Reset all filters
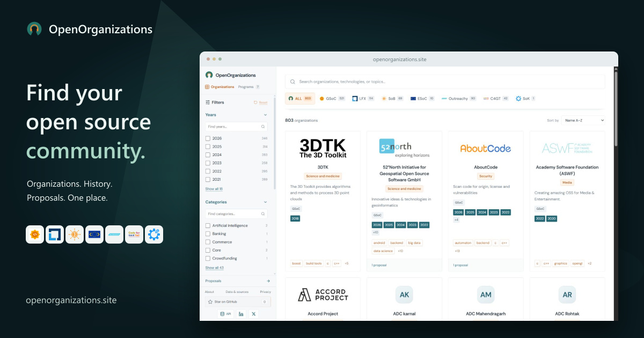The image size is (644, 338). (260, 102)
